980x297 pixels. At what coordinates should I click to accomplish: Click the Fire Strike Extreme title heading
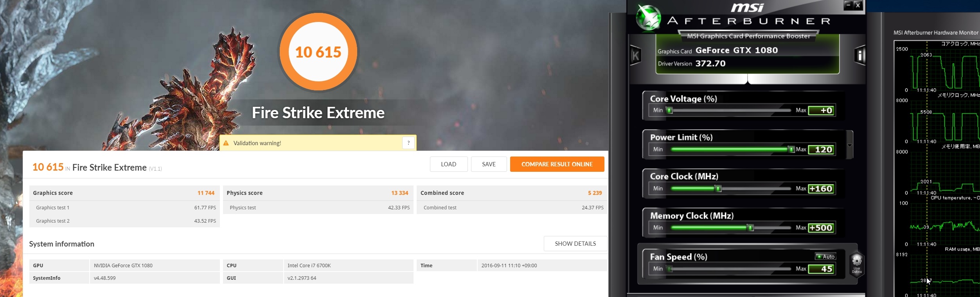coord(318,113)
